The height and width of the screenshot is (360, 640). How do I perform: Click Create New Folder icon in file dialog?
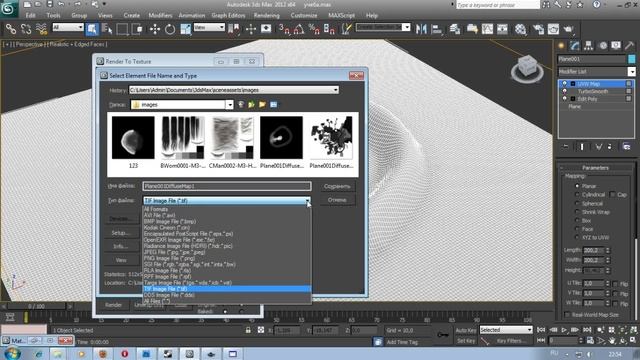(262, 104)
